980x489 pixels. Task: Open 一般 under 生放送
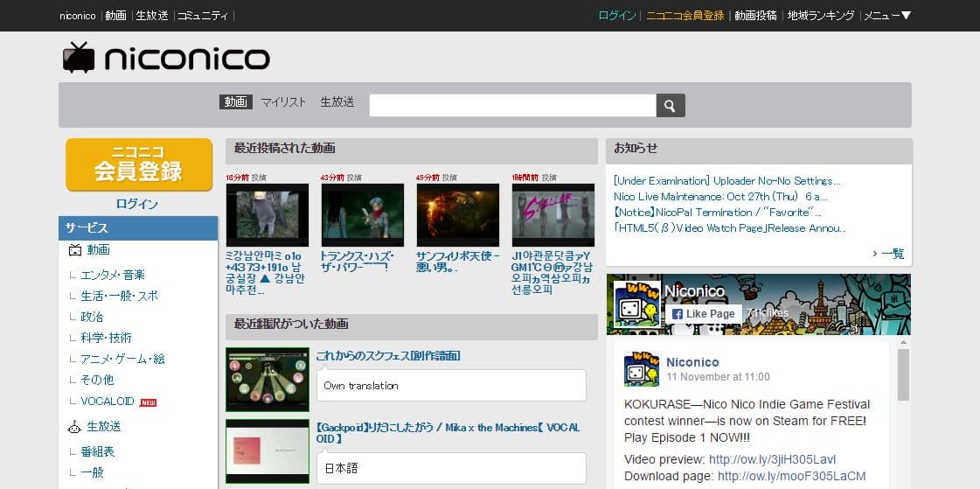pos(92,472)
